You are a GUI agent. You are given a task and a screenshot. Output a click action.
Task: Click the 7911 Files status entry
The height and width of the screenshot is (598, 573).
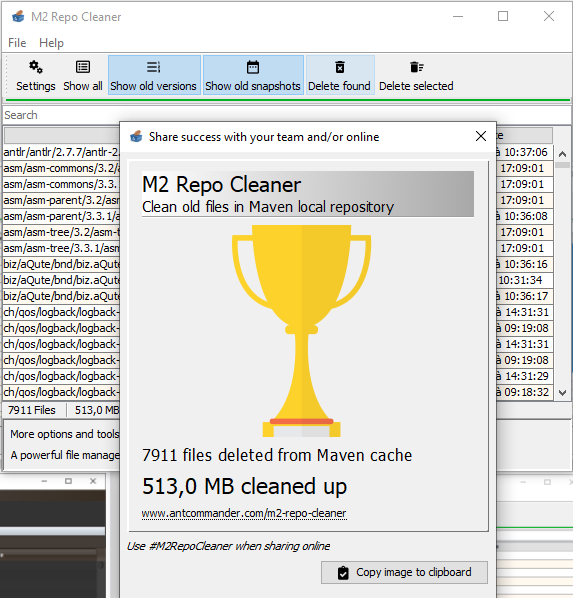click(32, 410)
